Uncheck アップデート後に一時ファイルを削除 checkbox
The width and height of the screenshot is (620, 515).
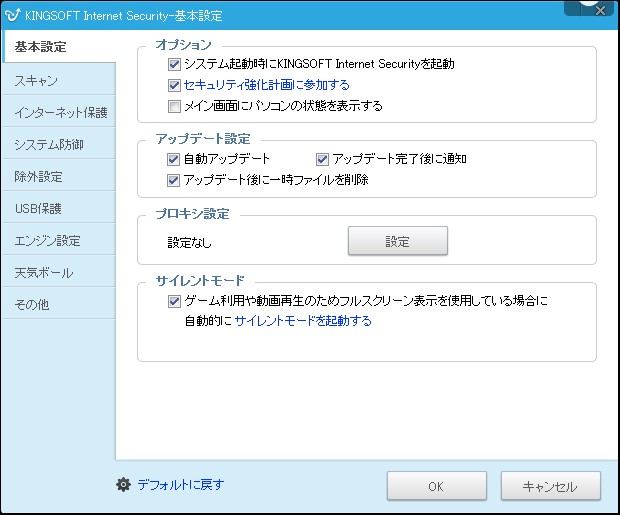point(174,180)
